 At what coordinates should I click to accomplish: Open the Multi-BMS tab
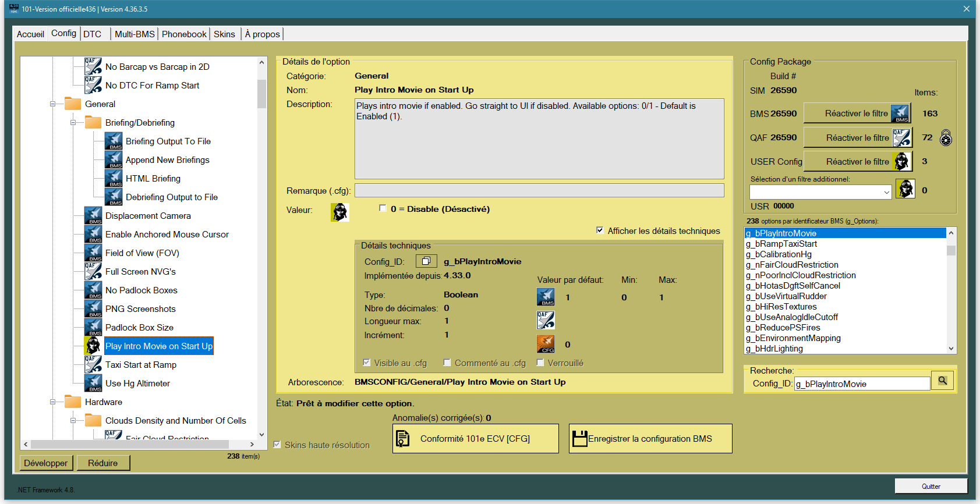(x=135, y=34)
